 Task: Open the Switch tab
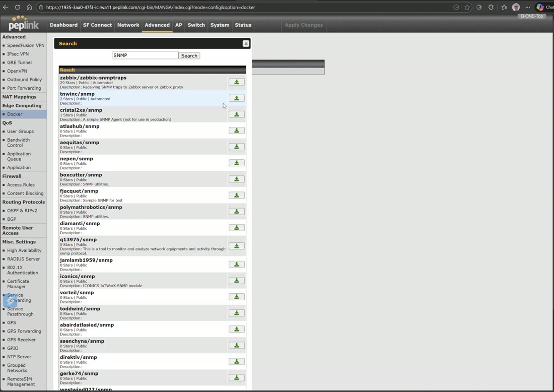coord(196,25)
